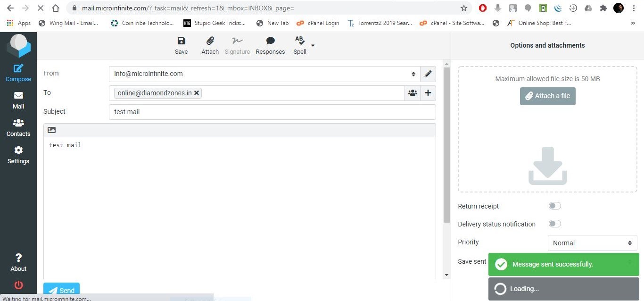Go to Mail in the sidebar
The height and width of the screenshot is (301, 644).
coord(18,100)
